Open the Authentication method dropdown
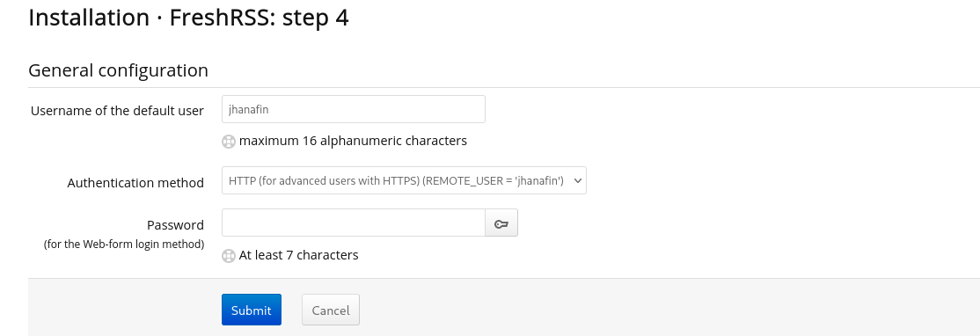 coord(404,180)
